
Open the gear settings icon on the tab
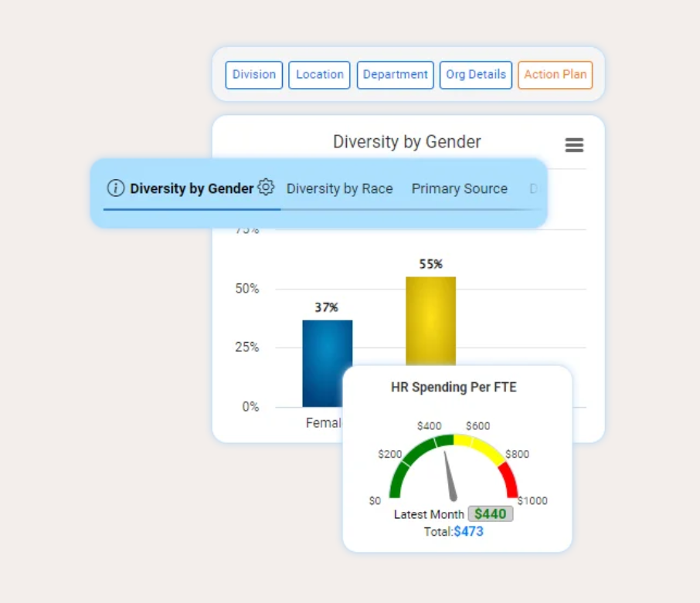point(267,187)
